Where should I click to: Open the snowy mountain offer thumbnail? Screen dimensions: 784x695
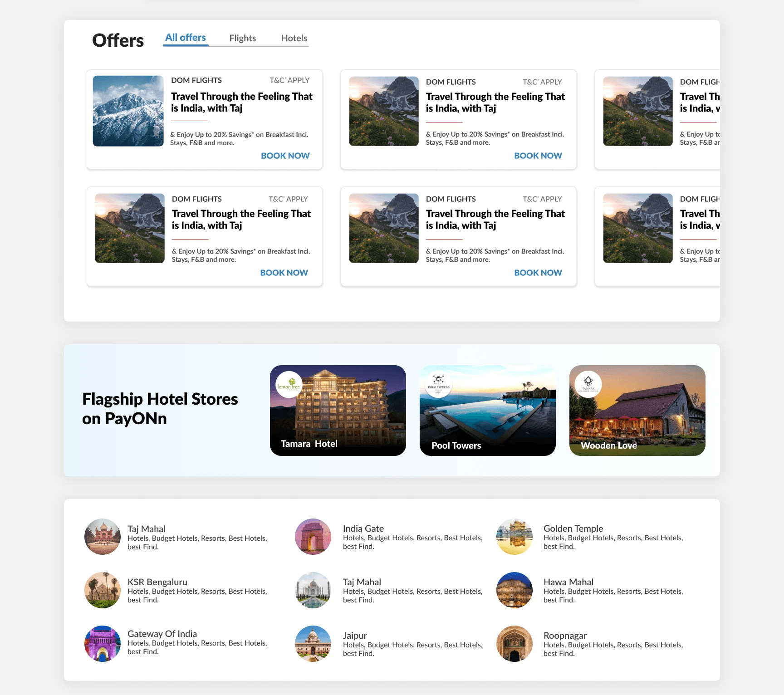pyautogui.click(x=128, y=111)
